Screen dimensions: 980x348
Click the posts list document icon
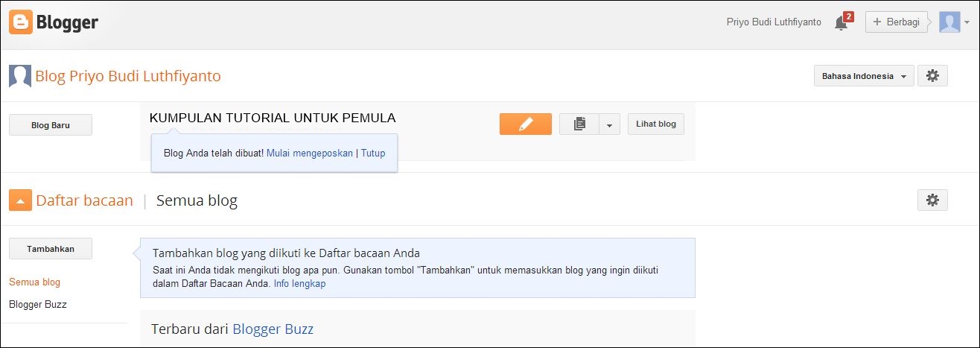pyautogui.click(x=579, y=124)
